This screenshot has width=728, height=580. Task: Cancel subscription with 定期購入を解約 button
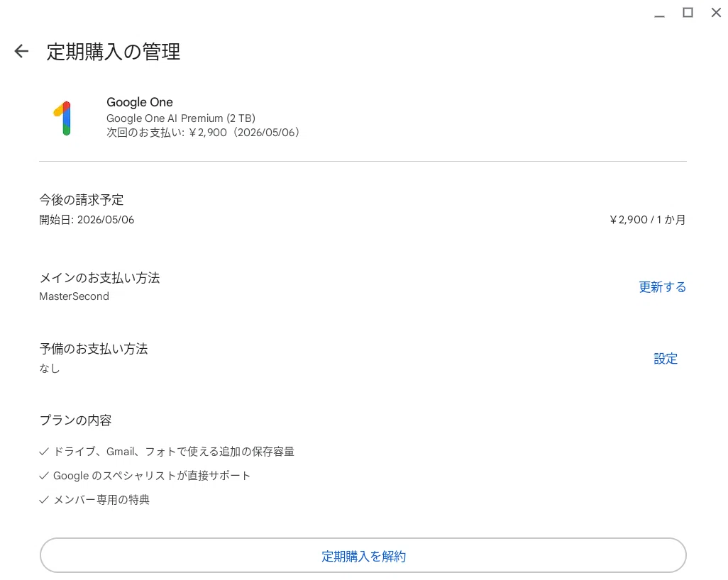click(x=363, y=555)
